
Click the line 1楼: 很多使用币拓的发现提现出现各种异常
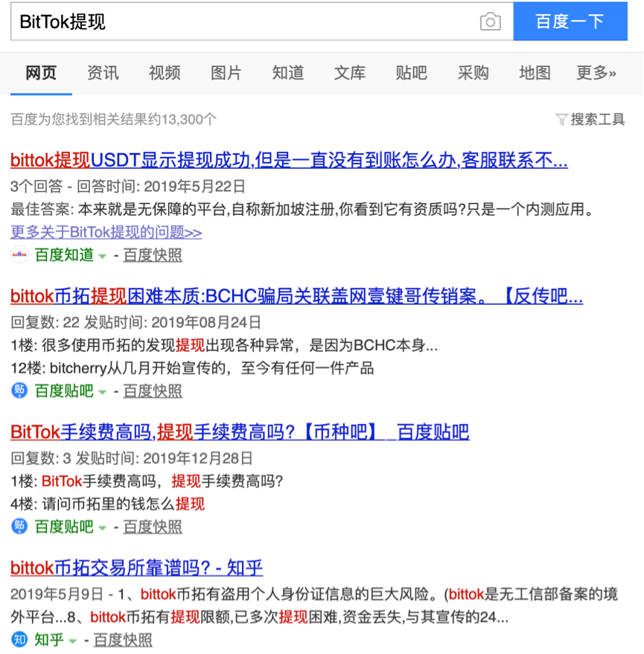coord(224,345)
